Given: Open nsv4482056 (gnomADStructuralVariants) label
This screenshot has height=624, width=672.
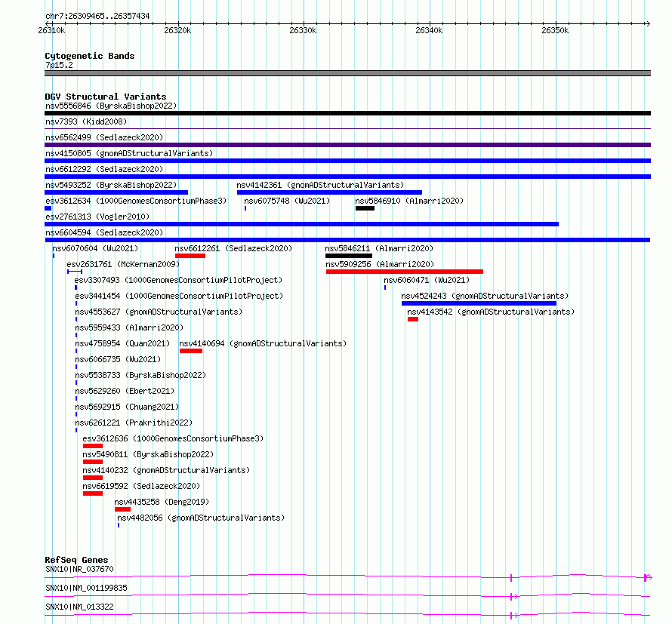Looking at the screenshot, I should 201,518.
